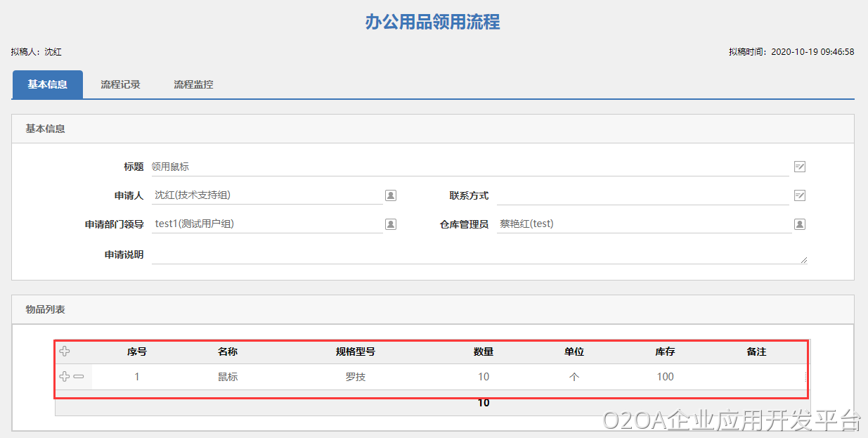
Task: Go to the 流程监控 tab
Action: pos(193,84)
